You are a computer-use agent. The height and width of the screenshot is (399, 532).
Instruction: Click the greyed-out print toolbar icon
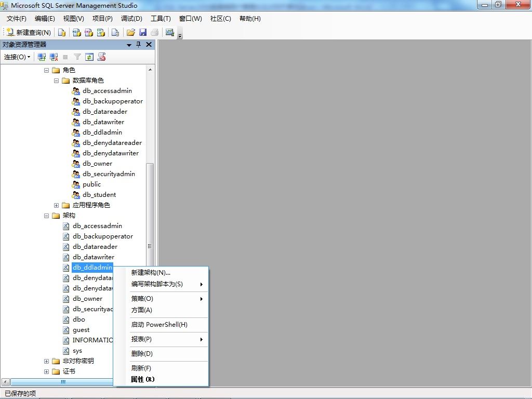click(155, 32)
